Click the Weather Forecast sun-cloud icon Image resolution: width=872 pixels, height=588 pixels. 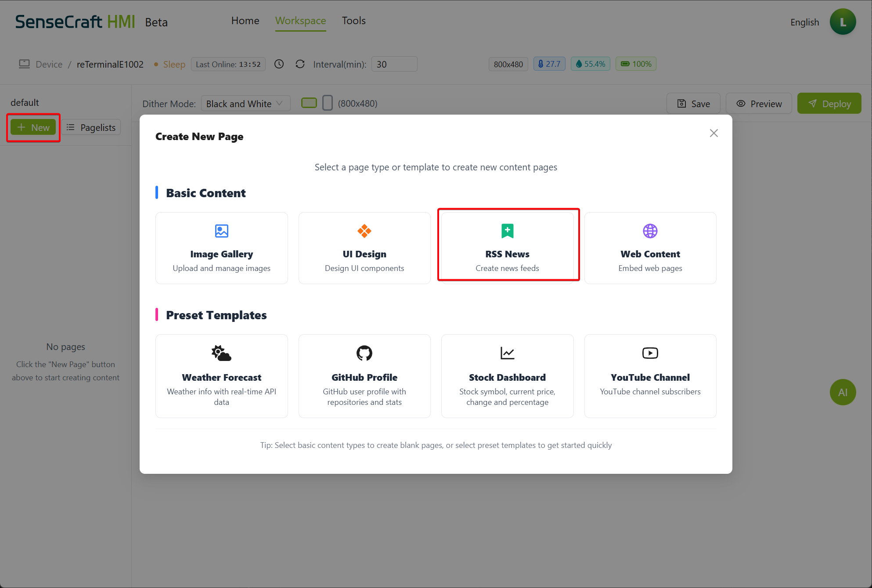221,353
